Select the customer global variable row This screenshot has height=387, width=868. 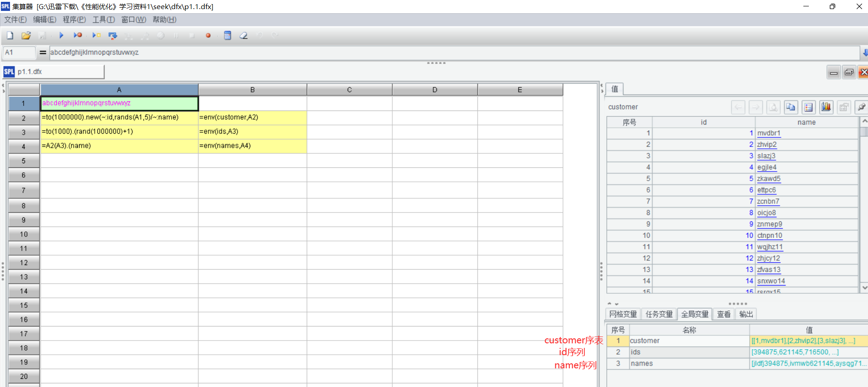[x=737, y=341]
